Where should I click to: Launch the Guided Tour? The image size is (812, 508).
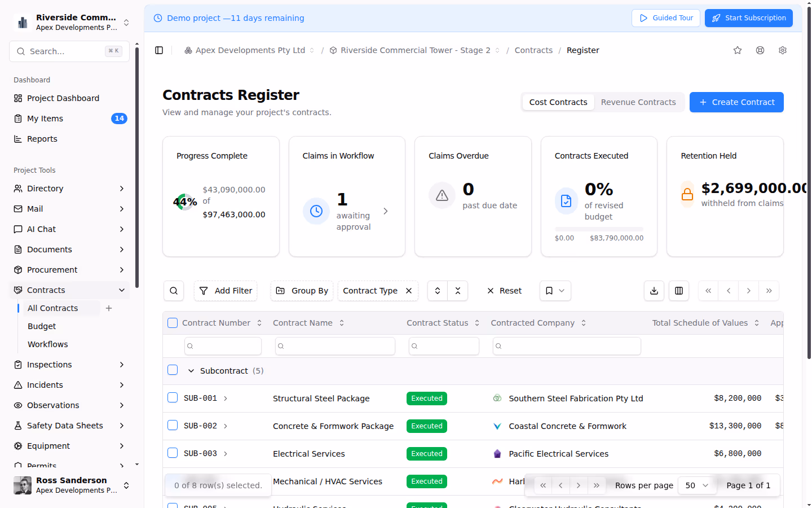[x=666, y=18]
